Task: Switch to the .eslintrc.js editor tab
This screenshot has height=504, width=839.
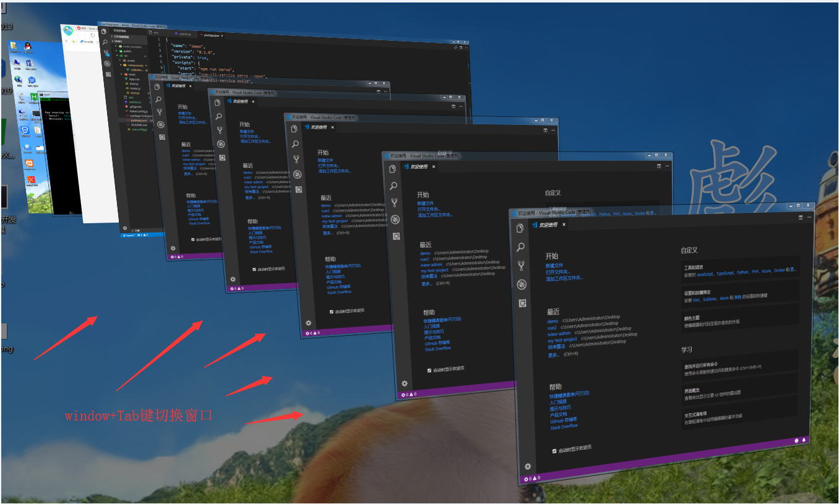Action: tap(185, 34)
